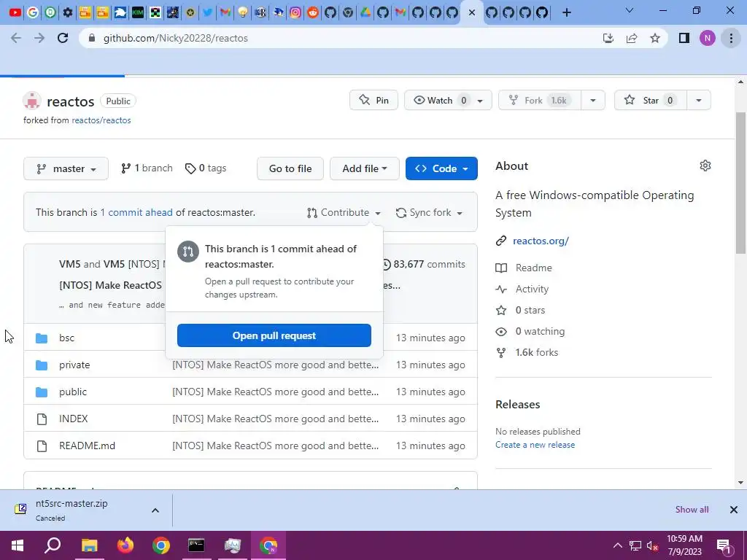
Task: Go back to previous page
Action: pos(16,38)
